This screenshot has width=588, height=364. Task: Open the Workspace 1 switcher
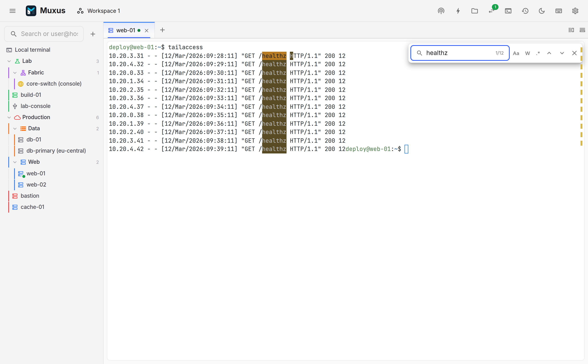tap(99, 11)
